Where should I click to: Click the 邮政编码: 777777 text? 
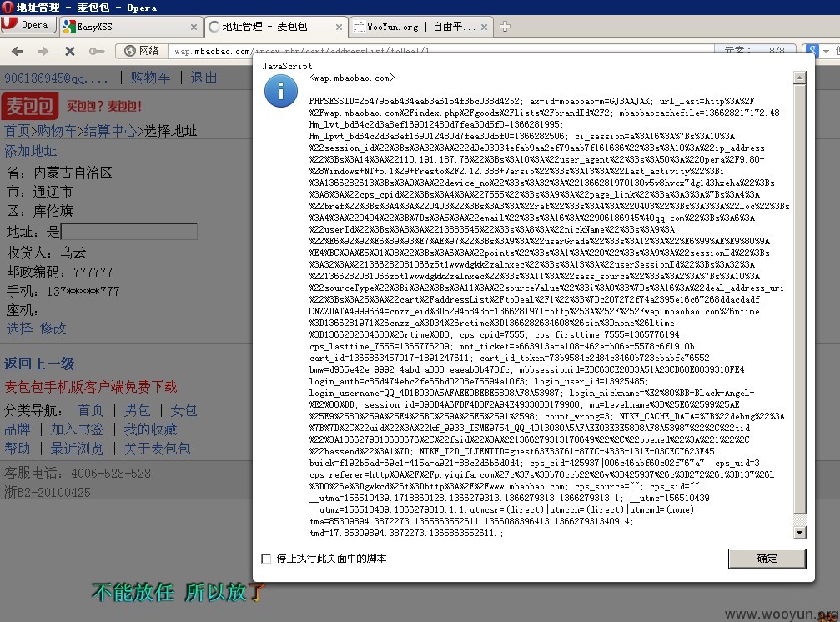[59, 272]
